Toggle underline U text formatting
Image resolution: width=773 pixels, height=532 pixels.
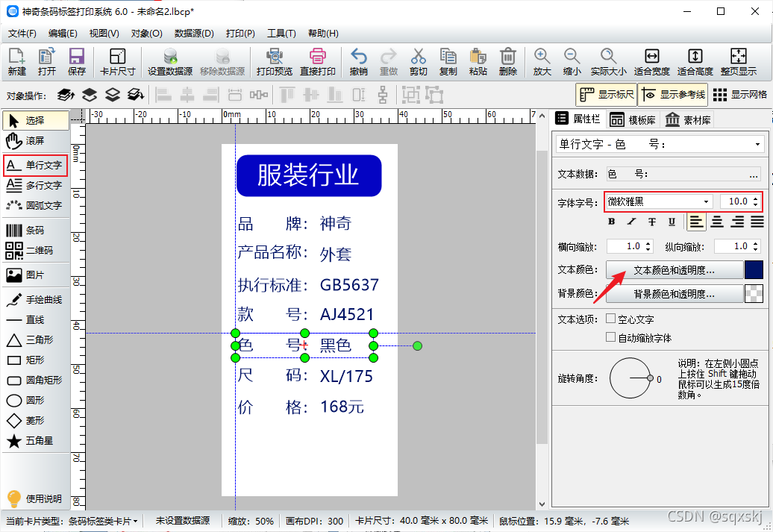click(x=672, y=222)
